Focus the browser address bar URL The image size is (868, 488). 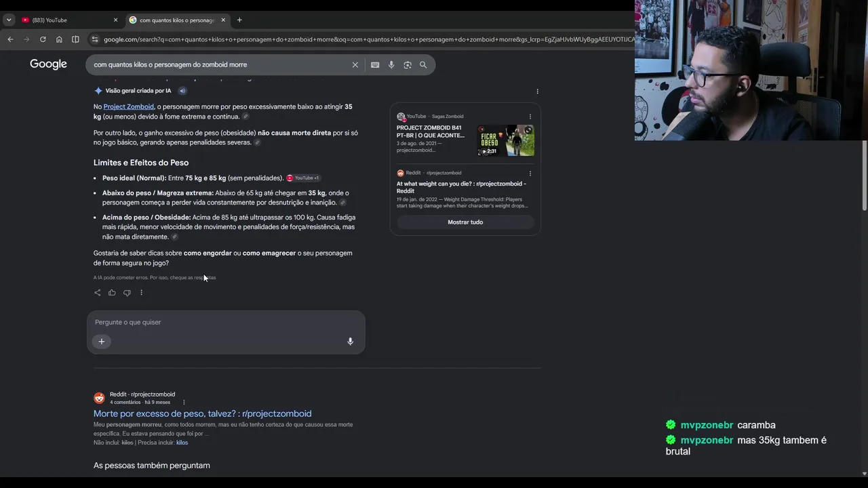tap(368, 39)
